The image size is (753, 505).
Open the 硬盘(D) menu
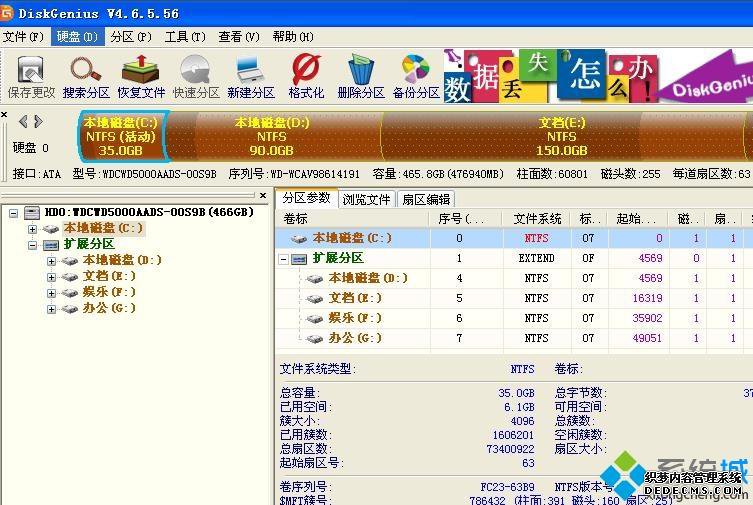[77, 37]
